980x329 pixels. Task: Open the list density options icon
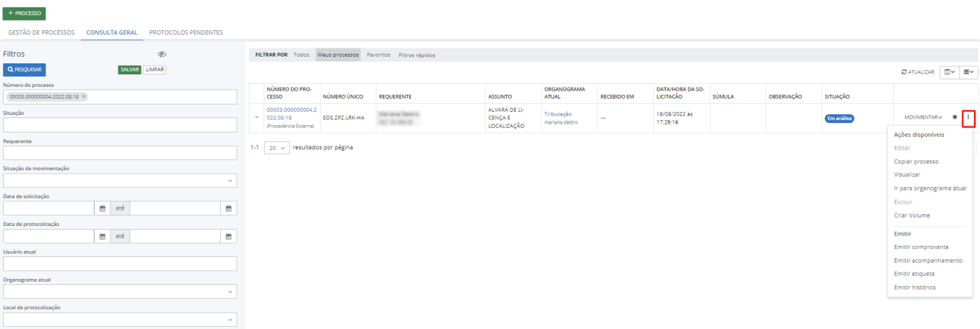[969, 72]
